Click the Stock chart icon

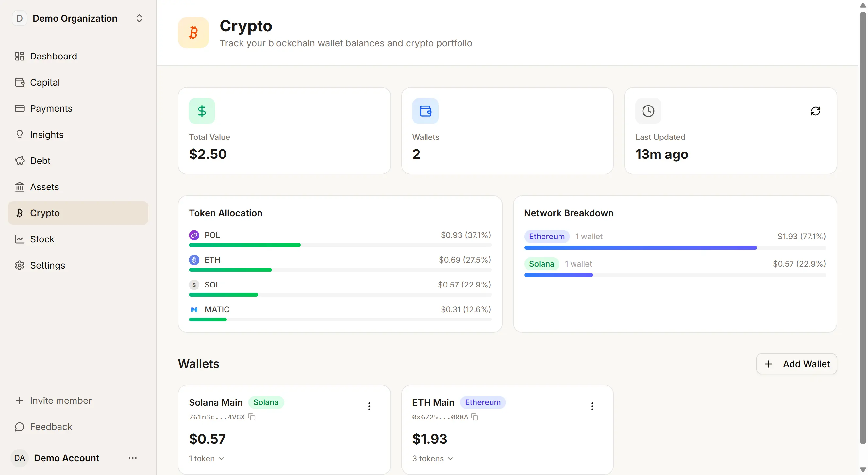click(x=20, y=239)
